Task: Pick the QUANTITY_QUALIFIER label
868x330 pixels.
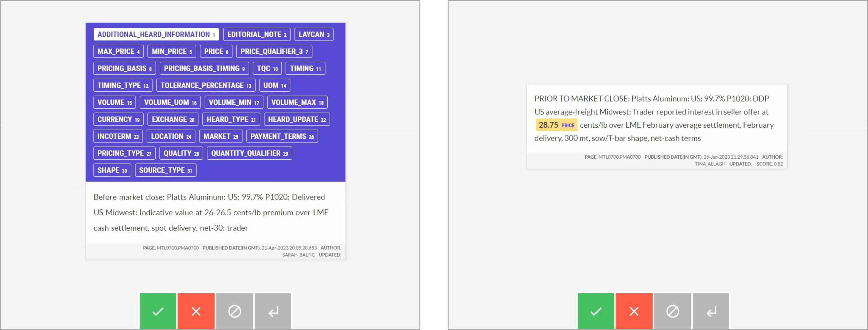Action: (x=249, y=154)
